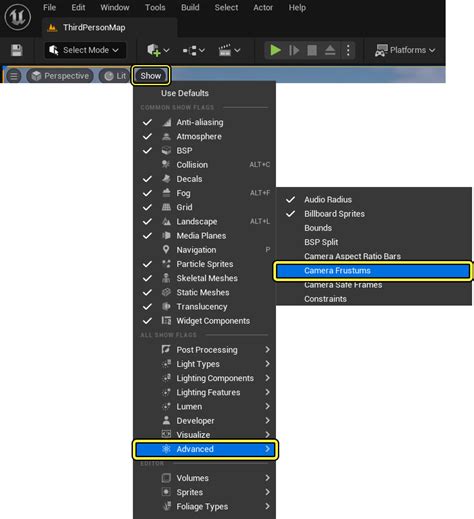Expand Post Processing submenu
The image size is (474, 519).
(204, 350)
